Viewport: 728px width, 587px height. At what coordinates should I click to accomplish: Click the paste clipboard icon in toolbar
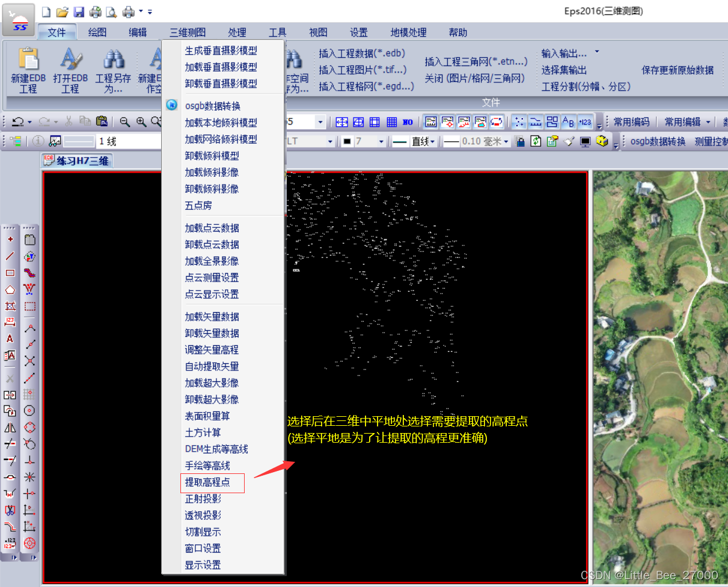pos(102,122)
